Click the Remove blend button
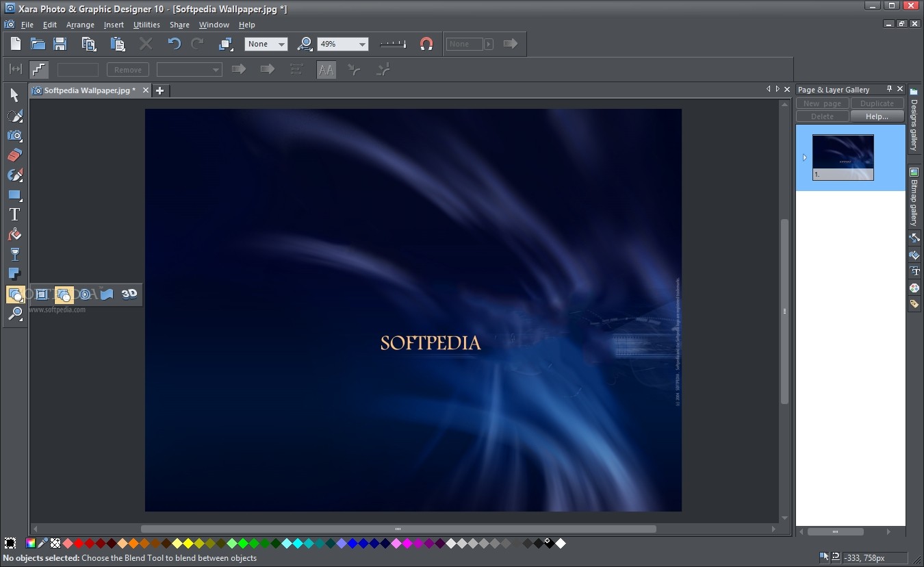Viewport: 924px width, 567px height. 128,70
